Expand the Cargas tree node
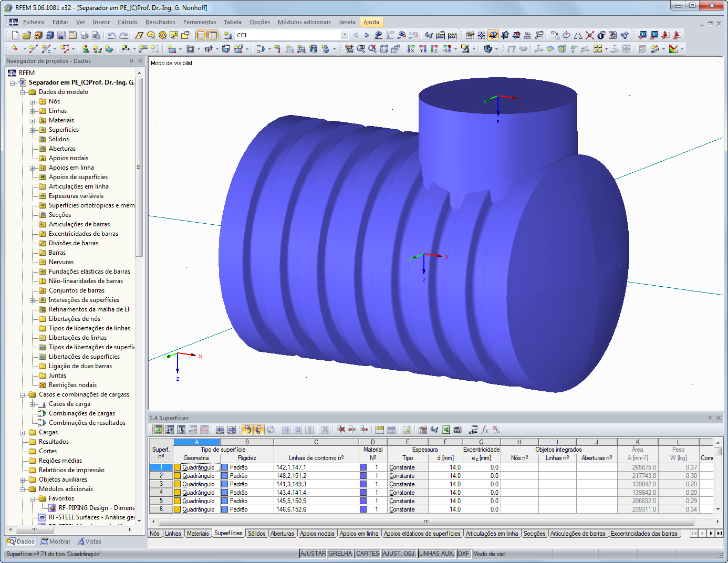The image size is (728, 563). coord(23,433)
